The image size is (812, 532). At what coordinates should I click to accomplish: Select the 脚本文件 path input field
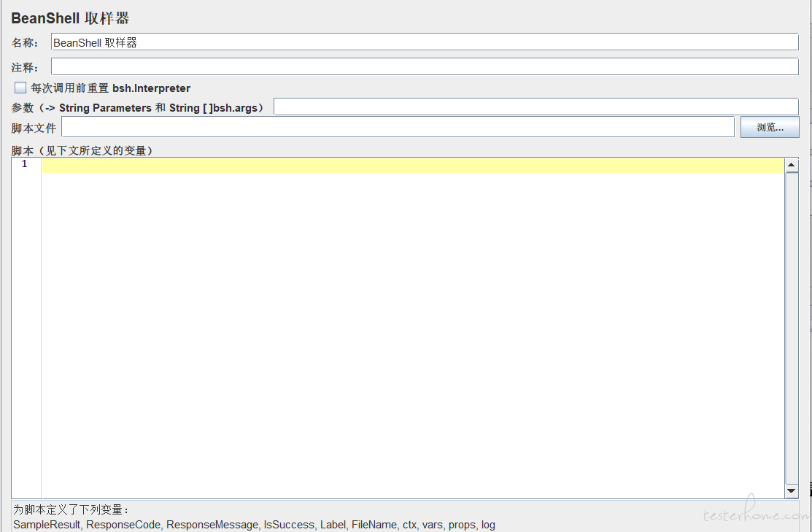click(398, 127)
